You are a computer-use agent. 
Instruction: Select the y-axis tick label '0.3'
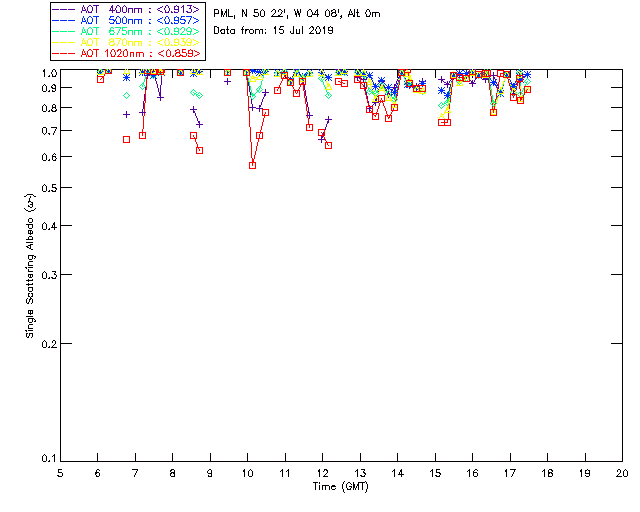pyautogui.click(x=49, y=275)
